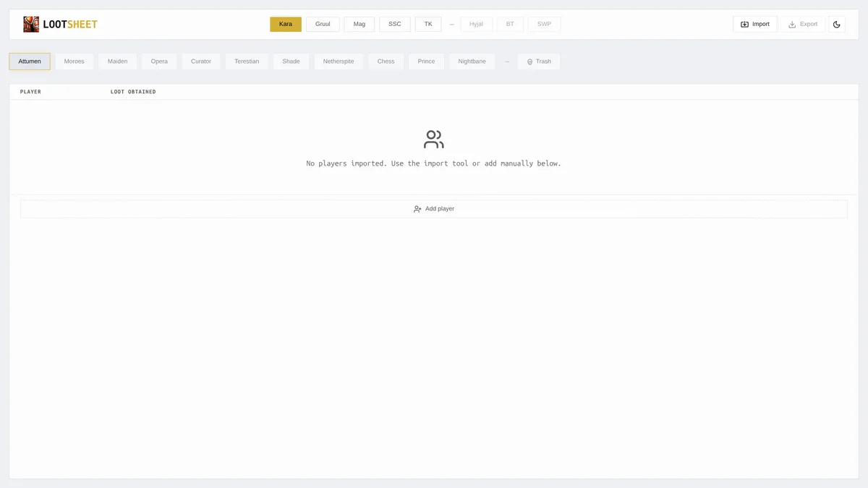Click the empty-state players icon
Viewport: 868px width, 488px height.
[434, 140]
